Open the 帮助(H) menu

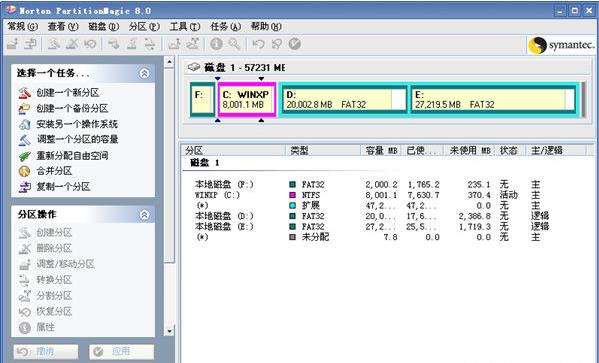tap(266, 26)
